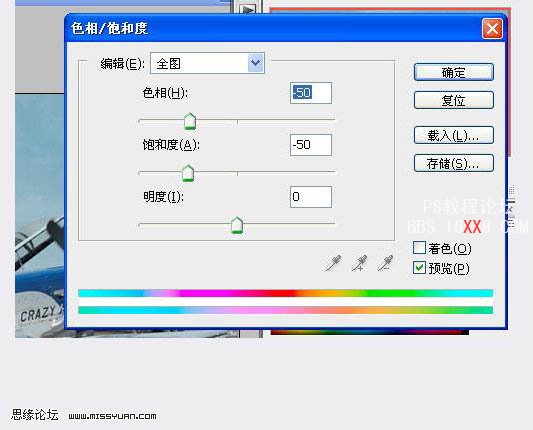Open the 载入(L)... load dialog
Screen dimensions: 533x430
(454, 135)
